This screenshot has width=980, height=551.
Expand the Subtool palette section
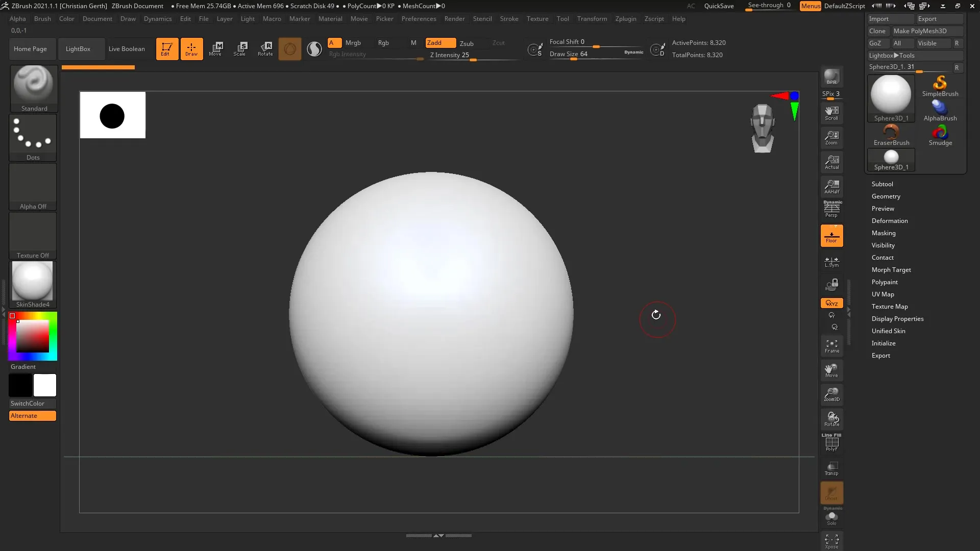tap(882, 184)
